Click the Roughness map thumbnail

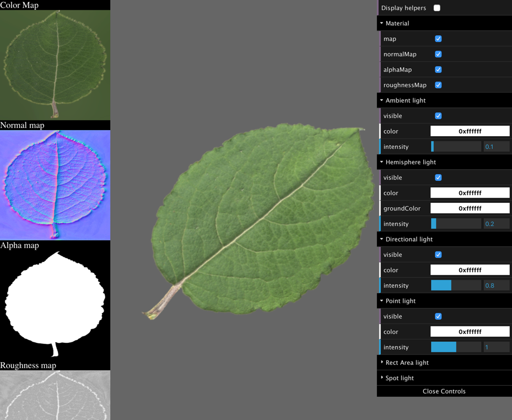55,395
